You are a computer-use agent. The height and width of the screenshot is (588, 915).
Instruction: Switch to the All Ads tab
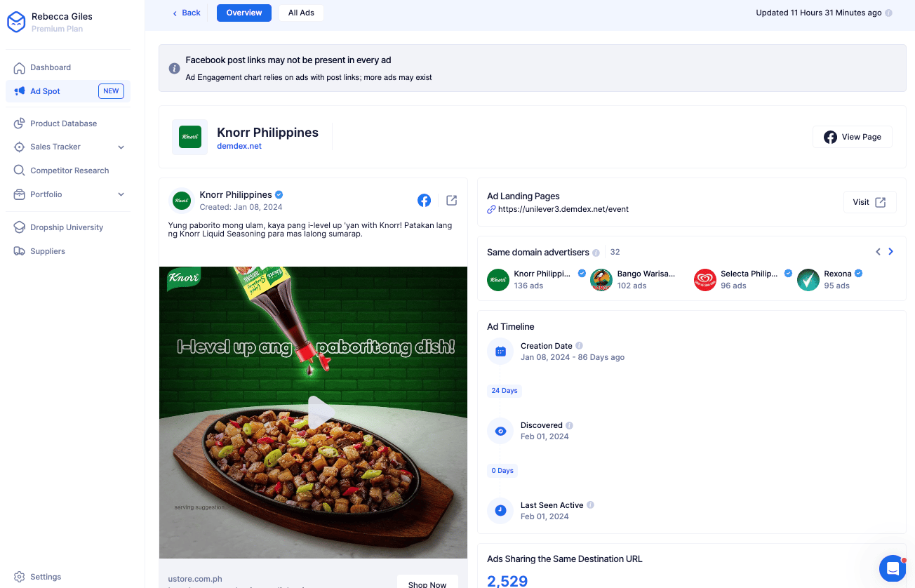[301, 13]
